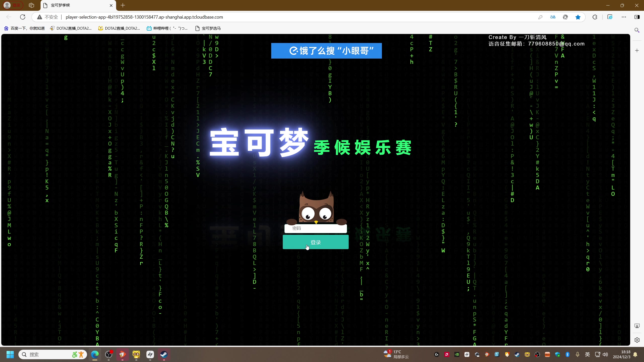This screenshot has height=362, width=644.
Task: Click the Create By 一刀斩清风 credit text
Action: tap(517, 37)
